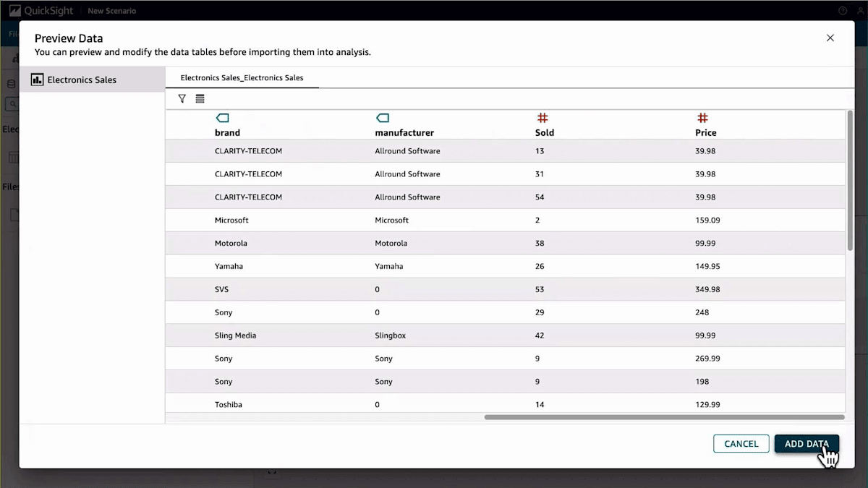Click the Sold value 2
This screenshot has width=868, height=488.
click(537, 220)
